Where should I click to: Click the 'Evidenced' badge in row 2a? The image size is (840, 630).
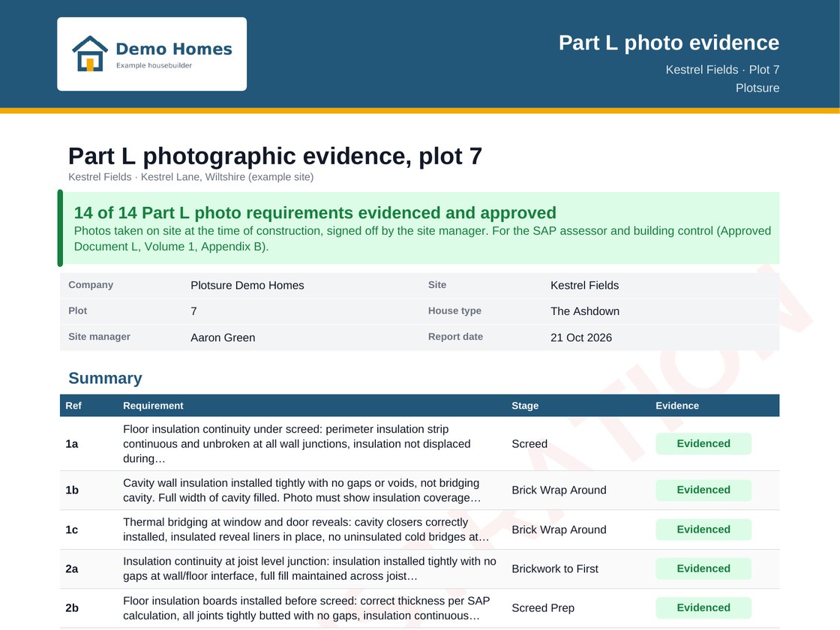[703, 568]
